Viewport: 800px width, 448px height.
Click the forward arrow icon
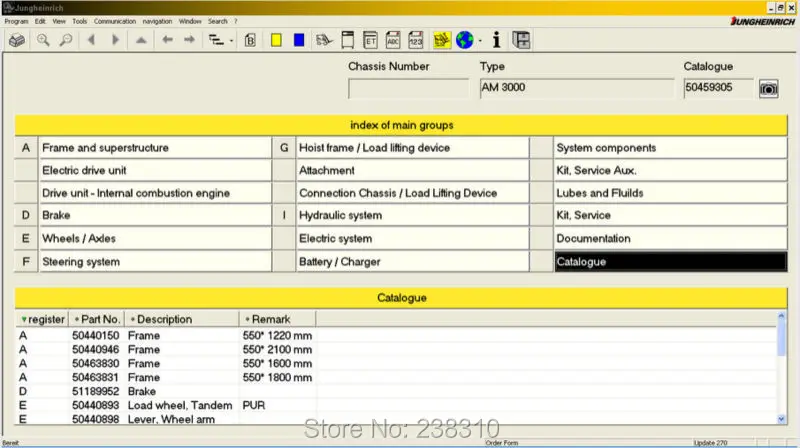click(x=189, y=40)
